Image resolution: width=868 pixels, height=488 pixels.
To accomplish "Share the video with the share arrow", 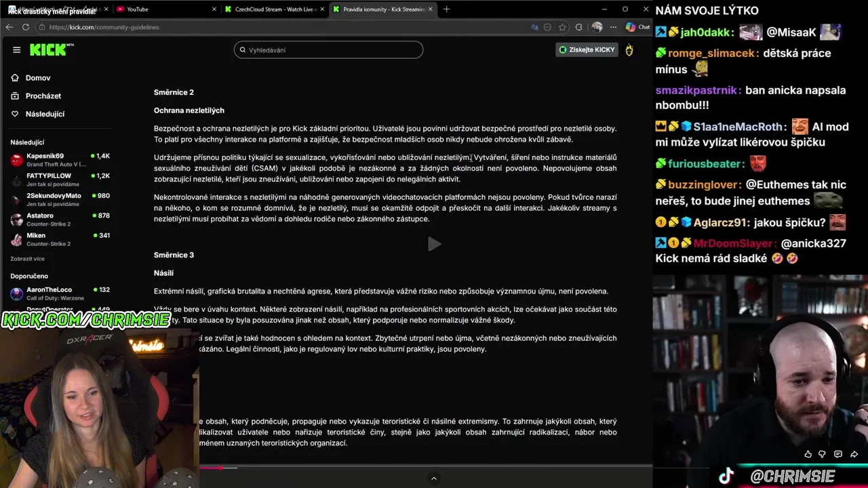I will pos(854,454).
